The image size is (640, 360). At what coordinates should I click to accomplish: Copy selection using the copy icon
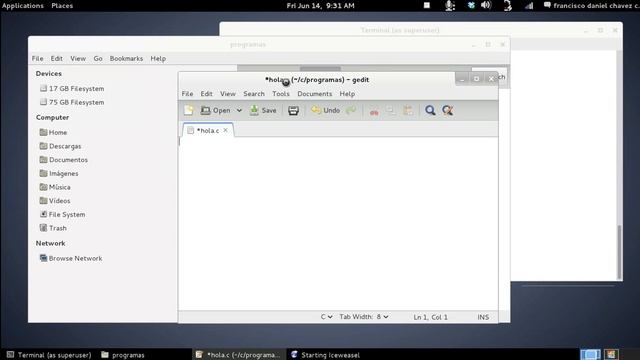391,110
